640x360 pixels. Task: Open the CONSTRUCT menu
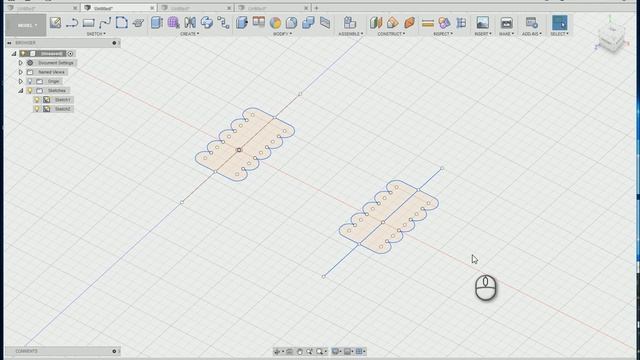coord(391,34)
